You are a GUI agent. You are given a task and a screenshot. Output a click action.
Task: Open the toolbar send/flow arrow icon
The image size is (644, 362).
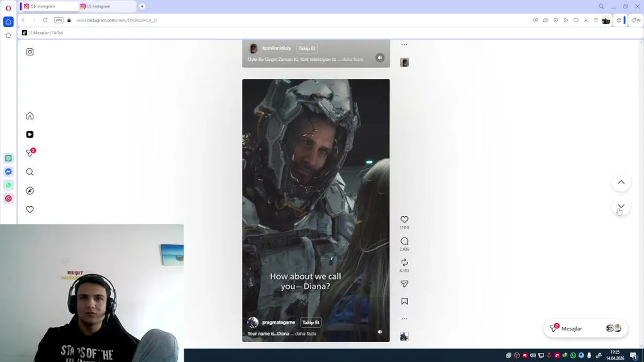(566, 20)
